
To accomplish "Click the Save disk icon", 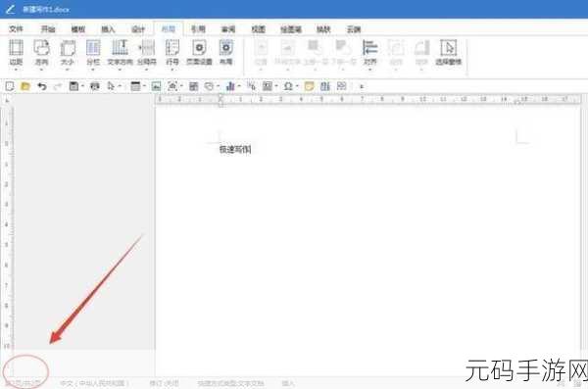I will pyautogui.click(x=73, y=86).
